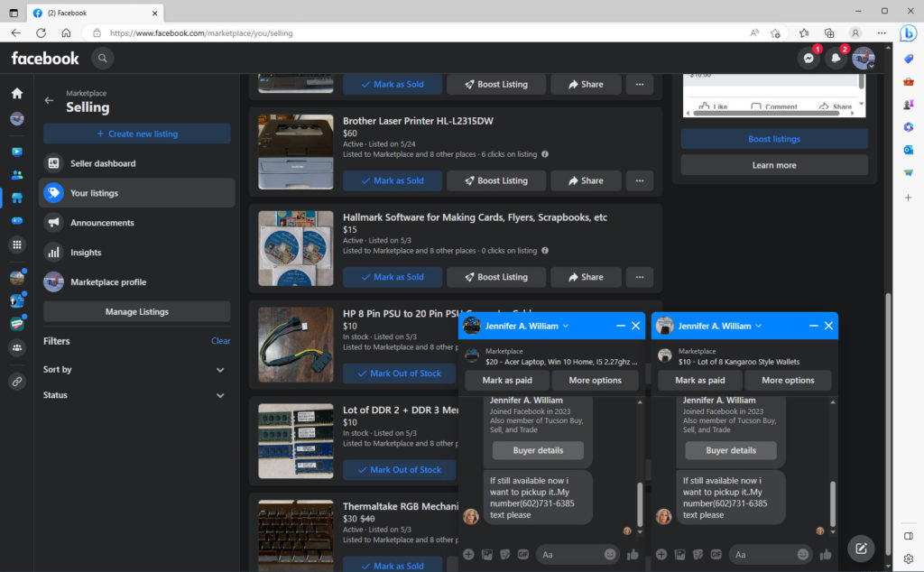The height and width of the screenshot is (572, 924).
Task: Click the new message compose icon
Action: (861, 548)
